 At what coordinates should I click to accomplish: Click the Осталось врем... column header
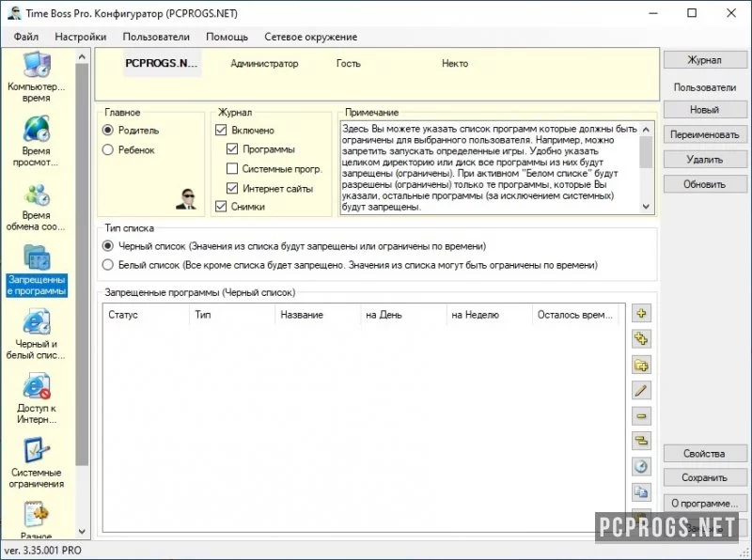point(575,315)
